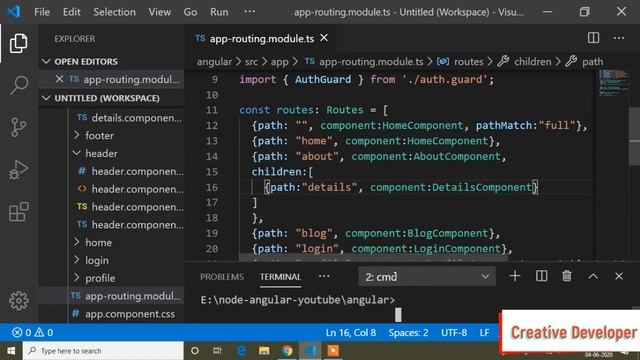Click the VS Code taskbar icon
Screen dimensions: 640x360
[310, 351]
